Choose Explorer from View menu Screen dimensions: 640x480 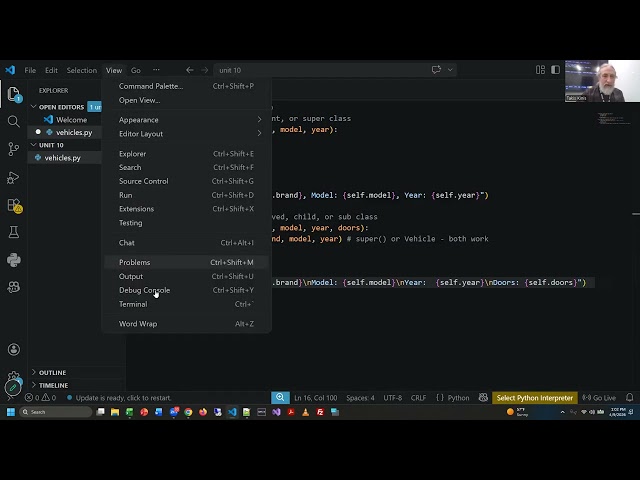186,153
